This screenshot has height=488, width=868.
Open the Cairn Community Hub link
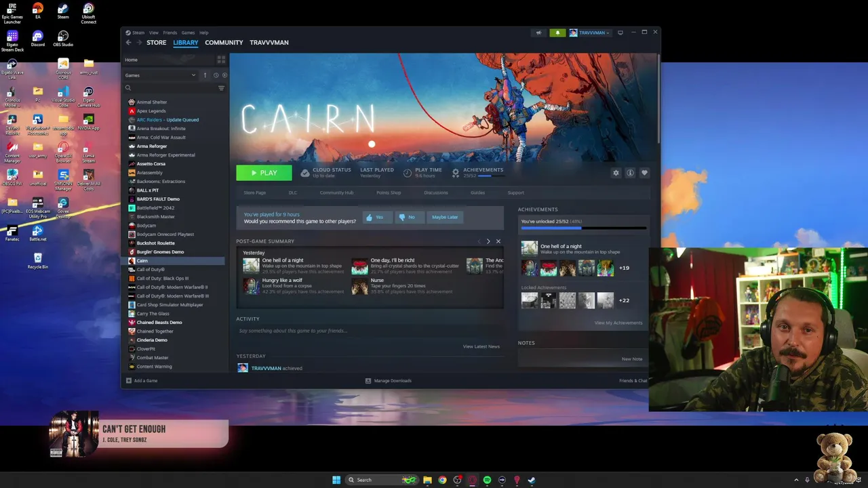coord(336,192)
